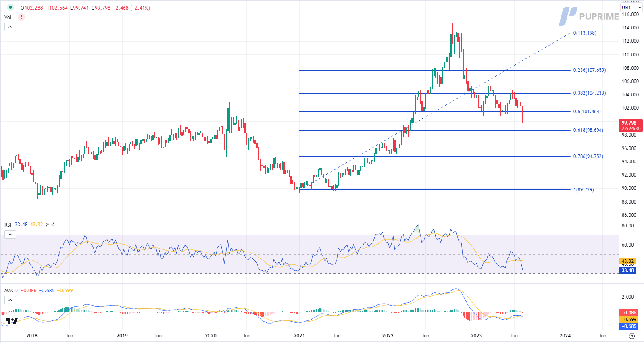Click the MACD 2.000 axis label
The image size is (644, 343).
point(628,297)
